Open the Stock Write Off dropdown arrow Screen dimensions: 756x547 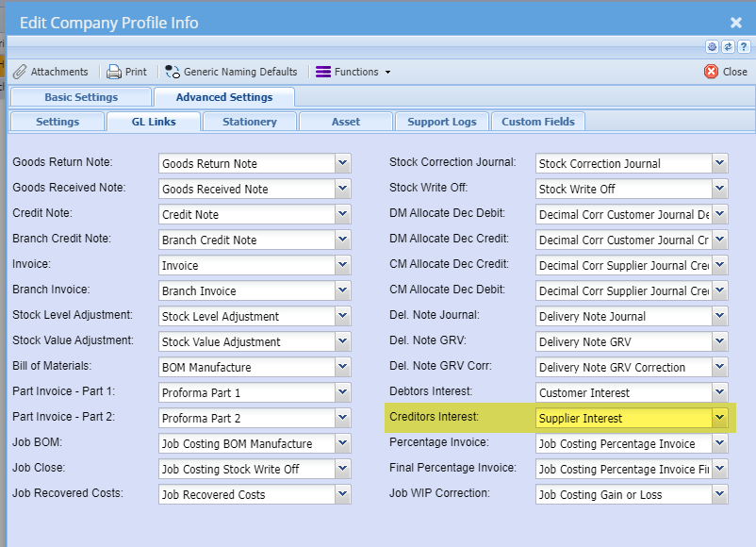[720, 189]
